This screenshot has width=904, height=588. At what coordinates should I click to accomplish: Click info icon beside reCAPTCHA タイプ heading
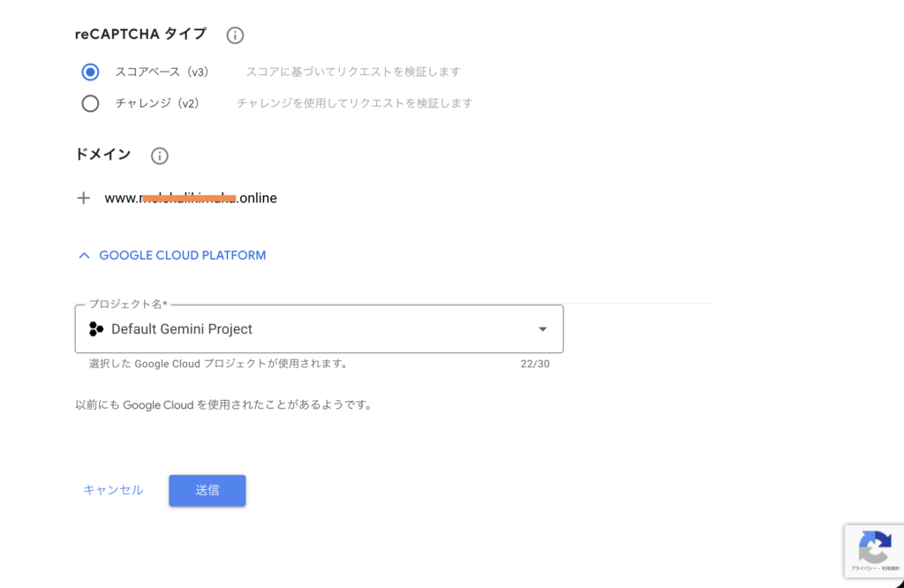click(235, 35)
